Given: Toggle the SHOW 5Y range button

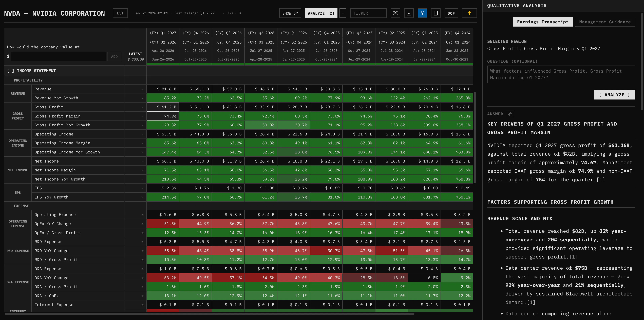Looking at the screenshot, I should point(290,13).
